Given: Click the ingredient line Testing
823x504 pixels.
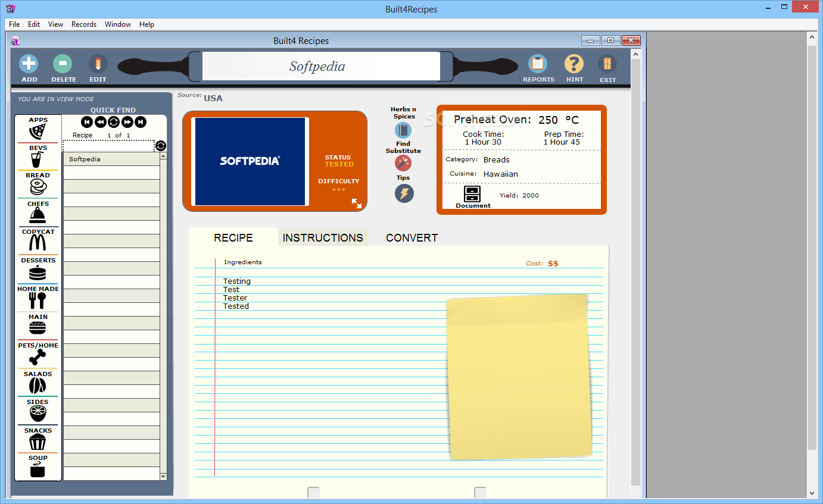Looking at the screenshot, I should 237,281.
